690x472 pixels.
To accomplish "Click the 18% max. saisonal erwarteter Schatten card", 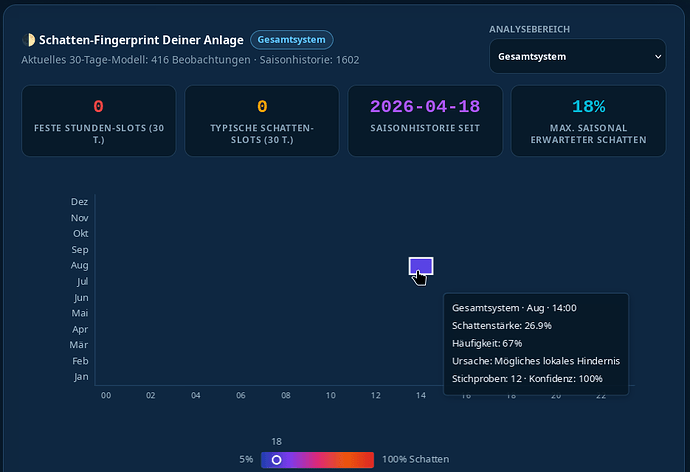I will point(588,121).
